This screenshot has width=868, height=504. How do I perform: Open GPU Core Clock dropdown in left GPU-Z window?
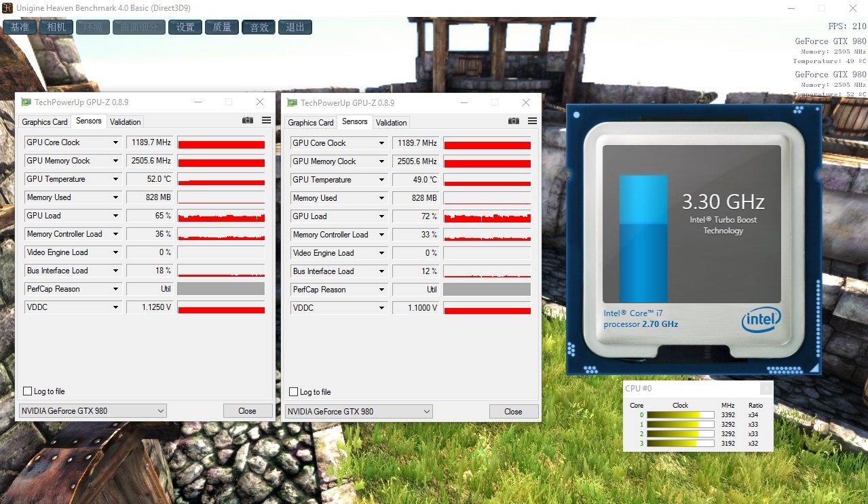[x=116, y=142]
